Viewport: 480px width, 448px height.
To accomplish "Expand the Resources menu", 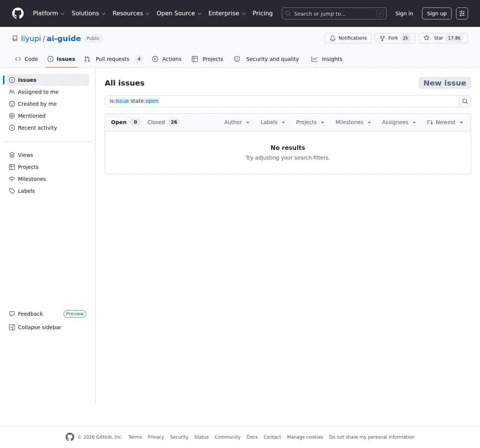I will 131,13.
